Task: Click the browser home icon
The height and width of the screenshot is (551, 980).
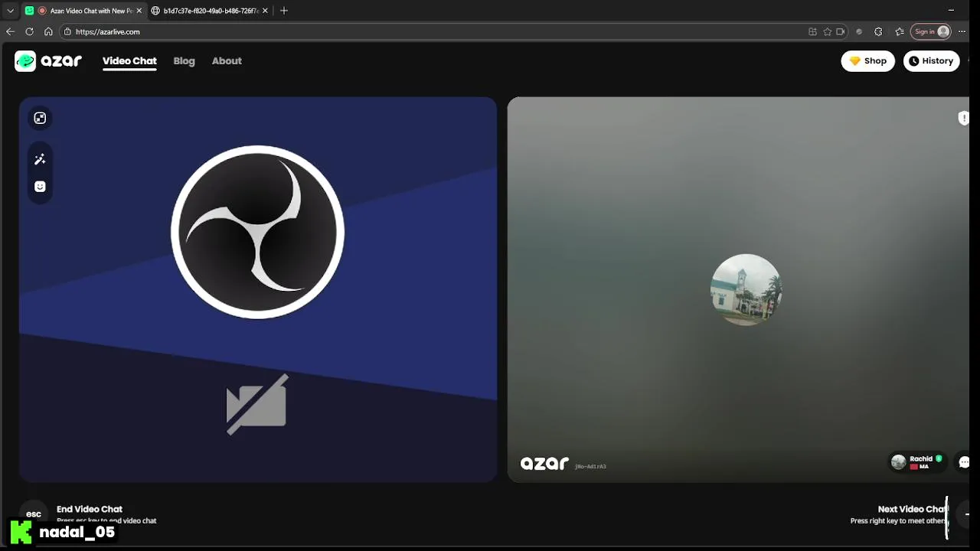Action: (48, 31)
